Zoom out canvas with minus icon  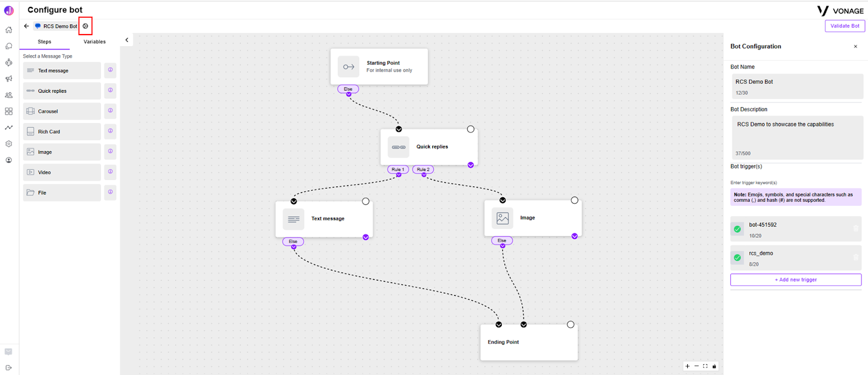[x=697, y=366]
